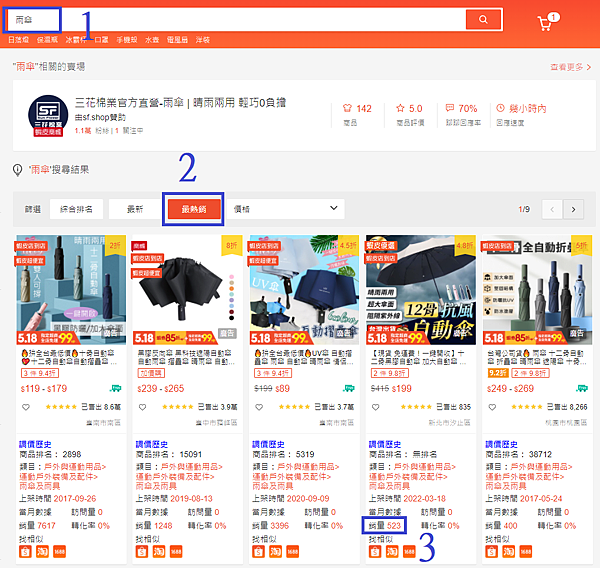Click the 已售出 8,266 sold count
The height and width of the screenshot is (568, 600).
(567, 407)
